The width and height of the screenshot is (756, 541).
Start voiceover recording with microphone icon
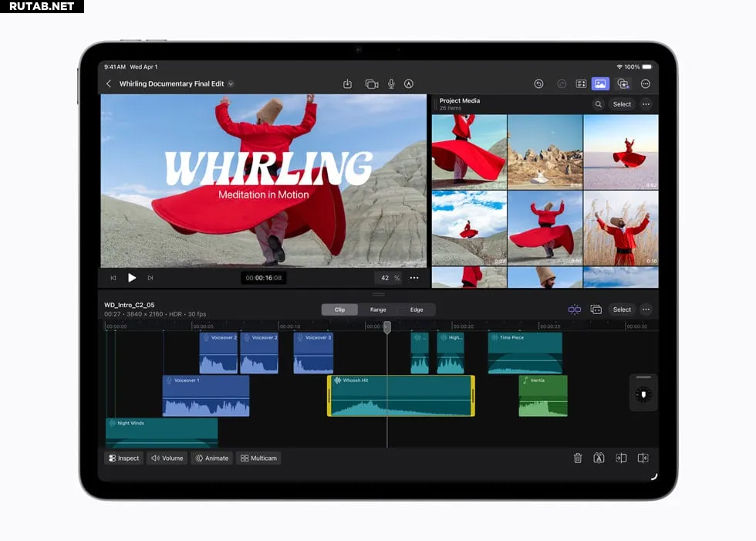point(391,84)
